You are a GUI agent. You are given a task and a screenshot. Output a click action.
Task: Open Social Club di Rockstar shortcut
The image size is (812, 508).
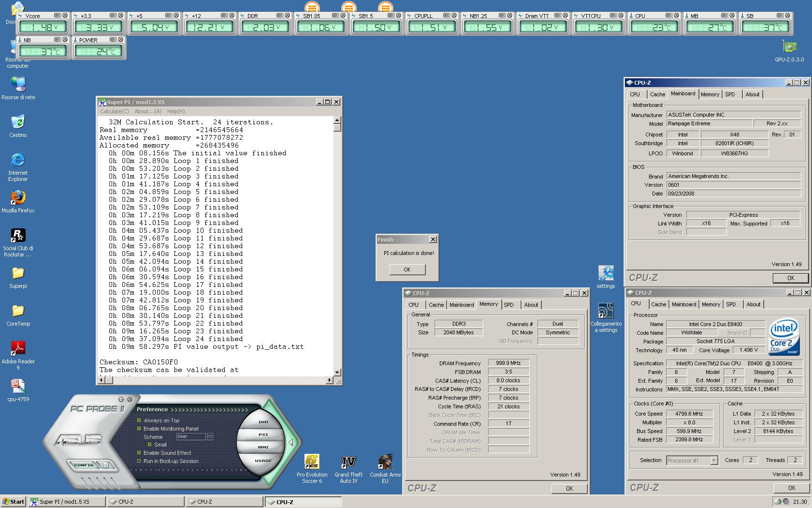(18, 242)
